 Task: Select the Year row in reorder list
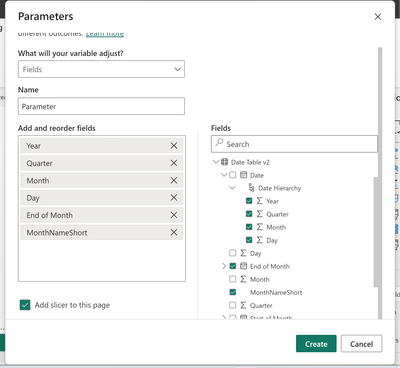tap(102, 146)
